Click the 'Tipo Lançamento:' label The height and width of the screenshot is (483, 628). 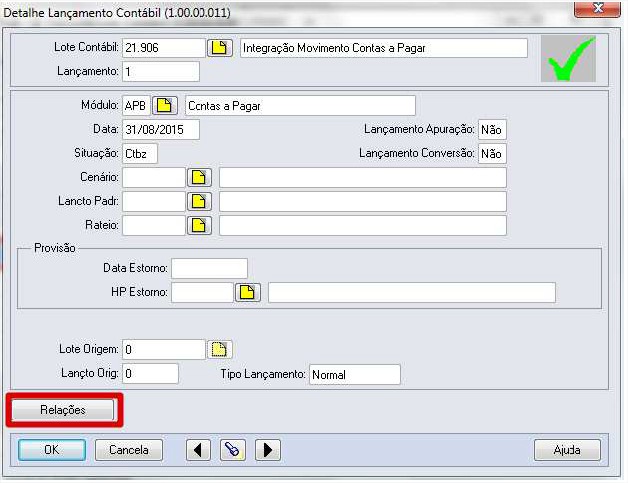(263, 374)
